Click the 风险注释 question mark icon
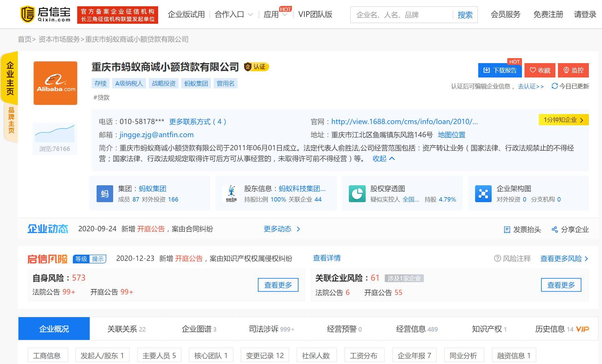 click(x=497, y=258)
